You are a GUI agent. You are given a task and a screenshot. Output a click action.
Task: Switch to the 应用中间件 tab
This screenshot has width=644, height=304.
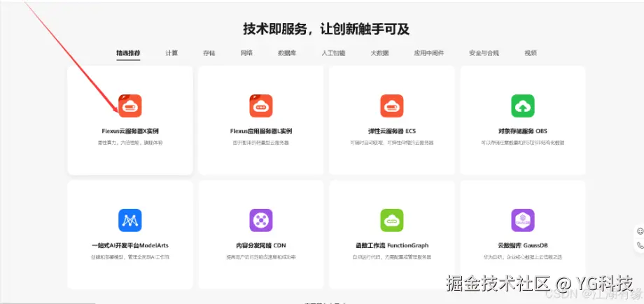[429, 53]
